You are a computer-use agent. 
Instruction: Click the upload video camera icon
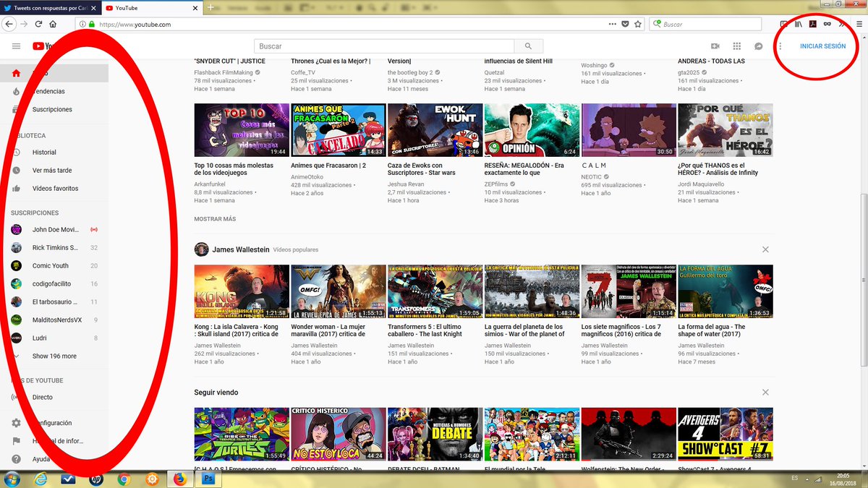click(x=715, y=46)
